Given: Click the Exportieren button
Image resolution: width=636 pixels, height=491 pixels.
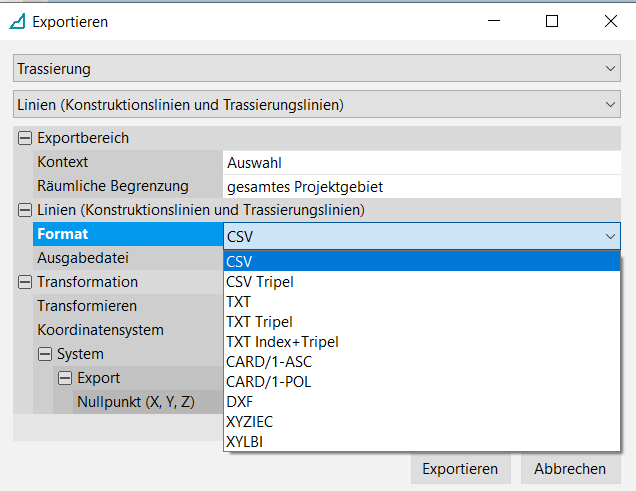Looking at the screenshot, I should [460, 468].
